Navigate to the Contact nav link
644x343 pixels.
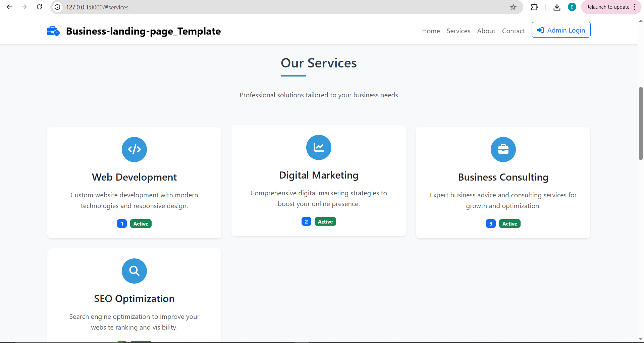pos(513,31)
